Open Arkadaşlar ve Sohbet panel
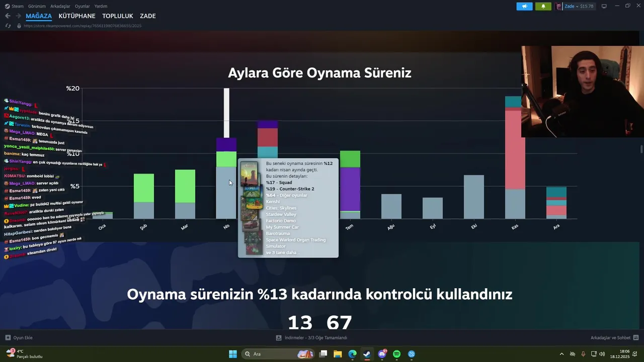 point(614,338)
